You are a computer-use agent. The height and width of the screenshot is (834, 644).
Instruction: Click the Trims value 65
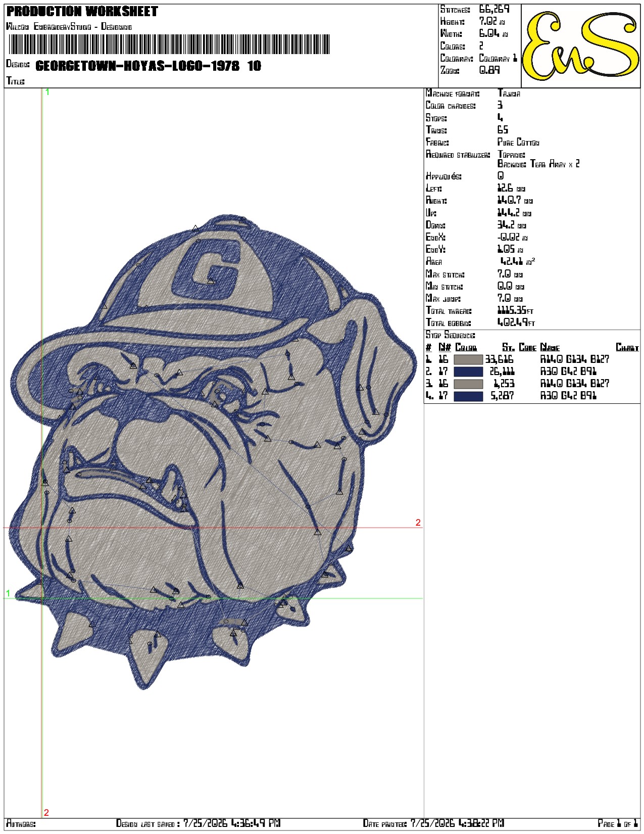(x=503, y=130)
